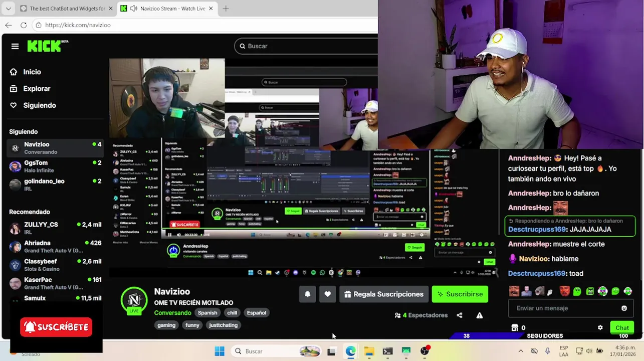Expand hidden system tray icons chevron

click(521, 351)
